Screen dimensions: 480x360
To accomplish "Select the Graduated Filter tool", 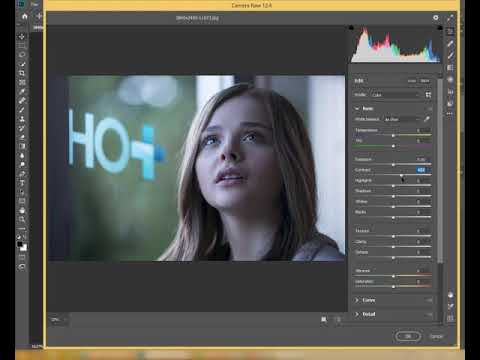I will pyautogui.click(x=450, y=68).
